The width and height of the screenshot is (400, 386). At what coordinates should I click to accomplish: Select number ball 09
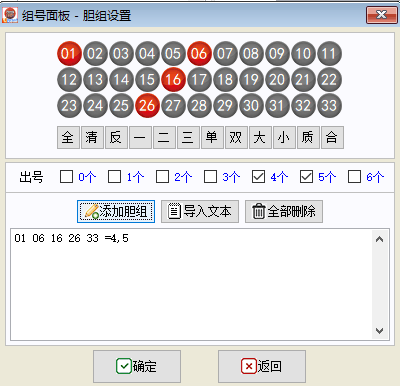pyautogui.click(x=277, y=53)
